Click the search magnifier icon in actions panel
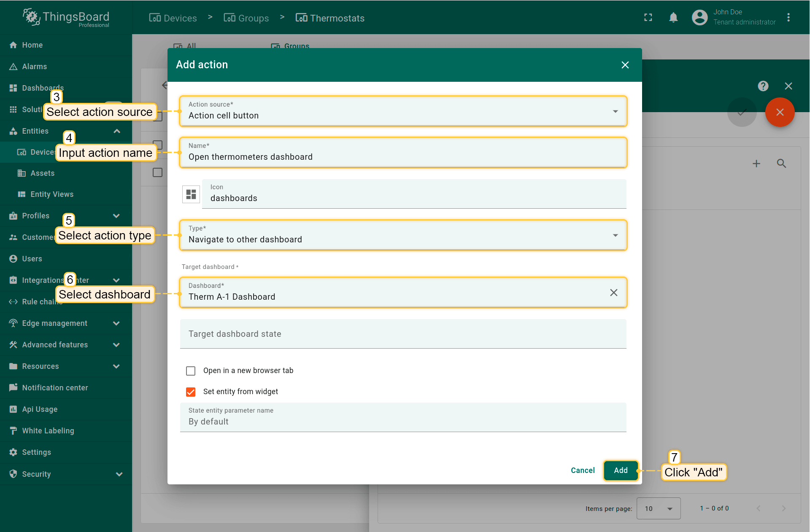Screen dimensions: 810x532 pos(781,164)
